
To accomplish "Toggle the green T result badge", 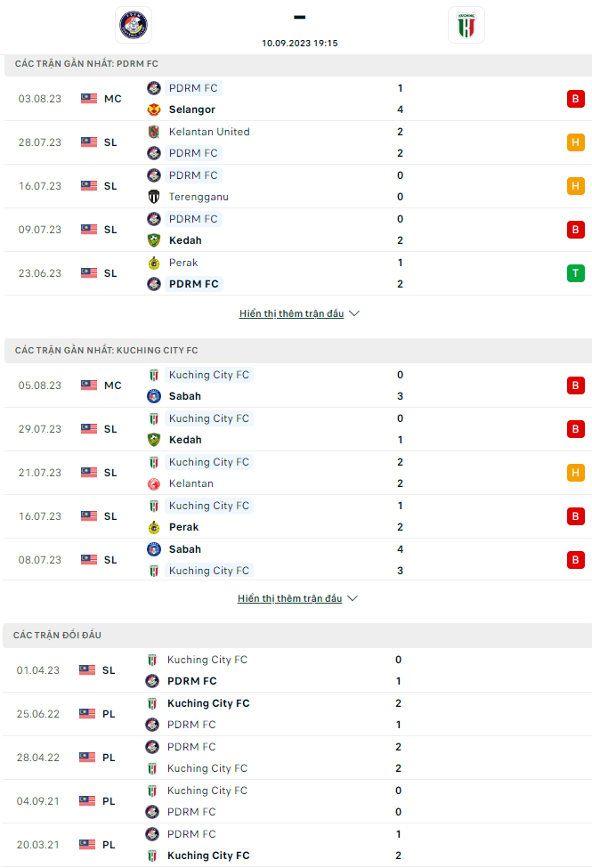I will (576, 273).
